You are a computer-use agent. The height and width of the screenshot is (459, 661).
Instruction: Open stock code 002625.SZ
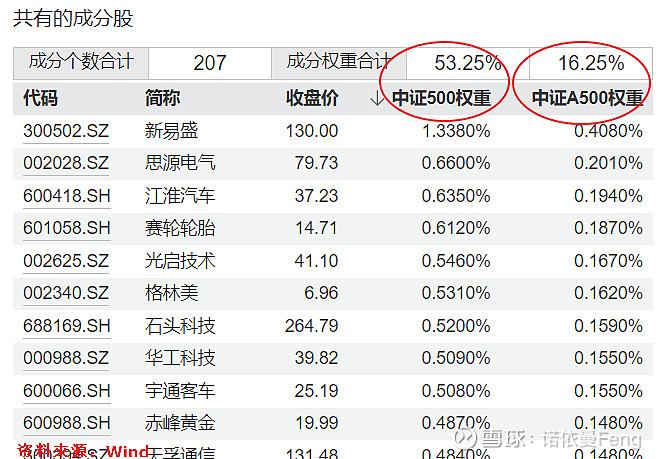pos(66,260)
